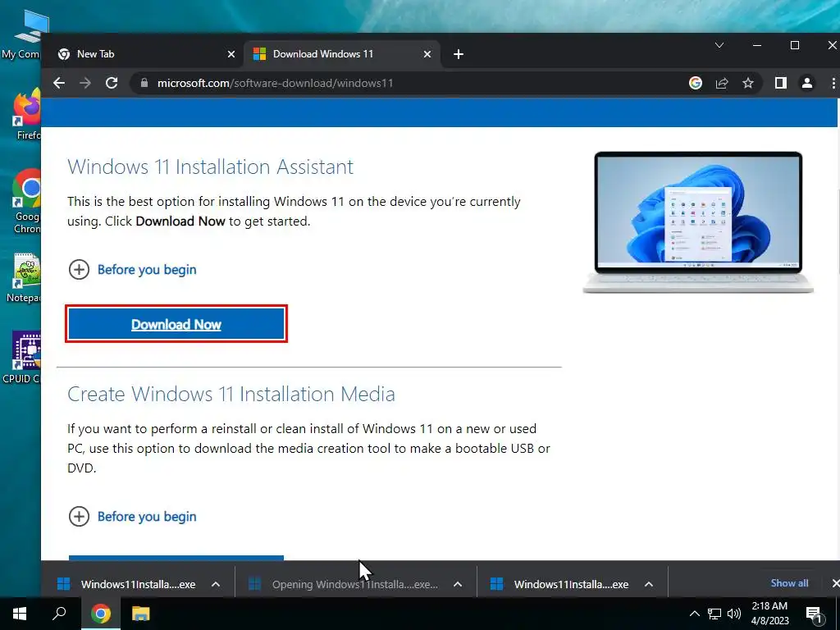Screen dimensions: 840x630
Task: Click the Create Windows 11 Installation Media heading
Action: (231, 394)
